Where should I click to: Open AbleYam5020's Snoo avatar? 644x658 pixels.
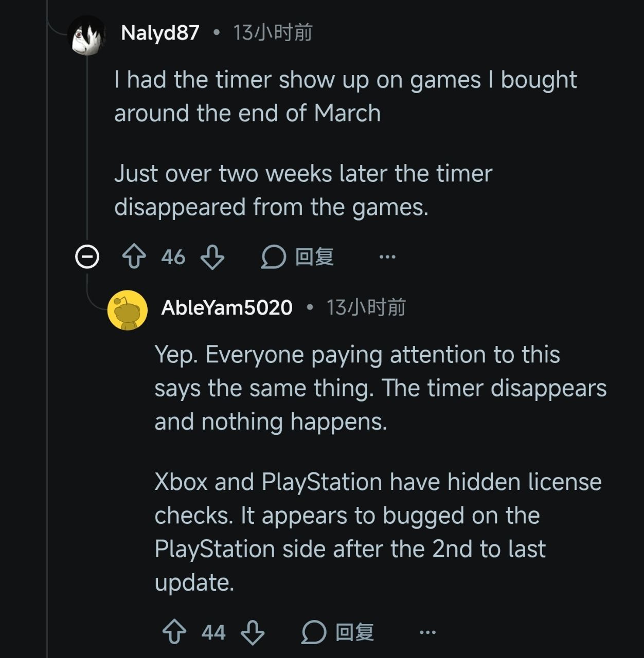click(127, 309)
